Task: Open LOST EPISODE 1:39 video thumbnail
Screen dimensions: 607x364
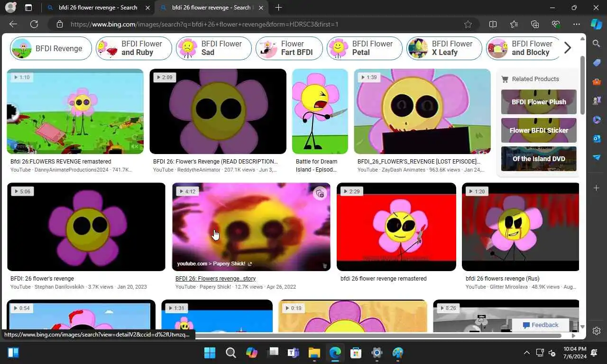Action: (x=422, y=111)
